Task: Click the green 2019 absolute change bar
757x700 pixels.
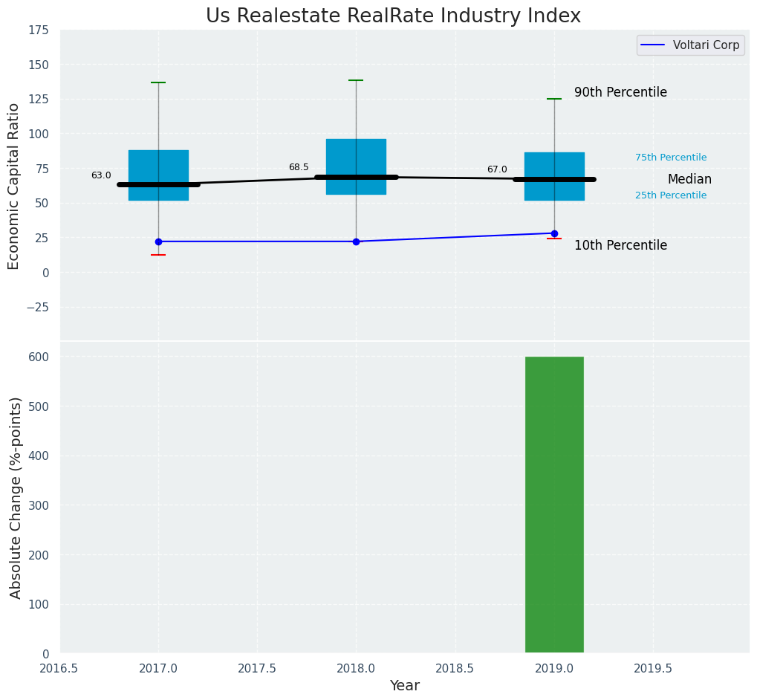Action: (x=554, y=505)
